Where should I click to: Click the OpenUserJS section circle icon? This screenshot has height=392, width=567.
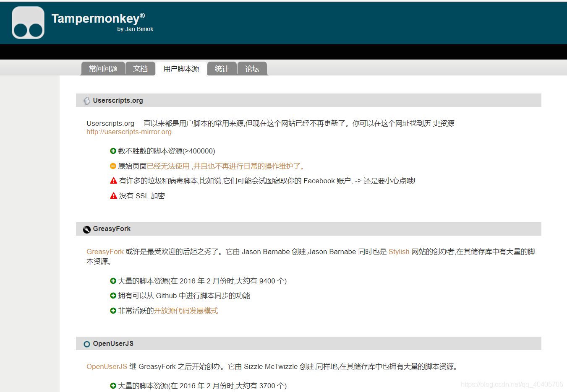[87, 344]
